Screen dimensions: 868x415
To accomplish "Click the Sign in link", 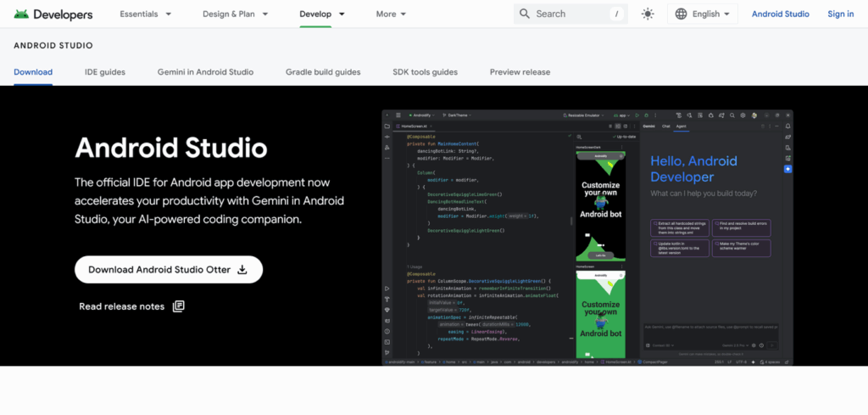I will click(840, 14).
